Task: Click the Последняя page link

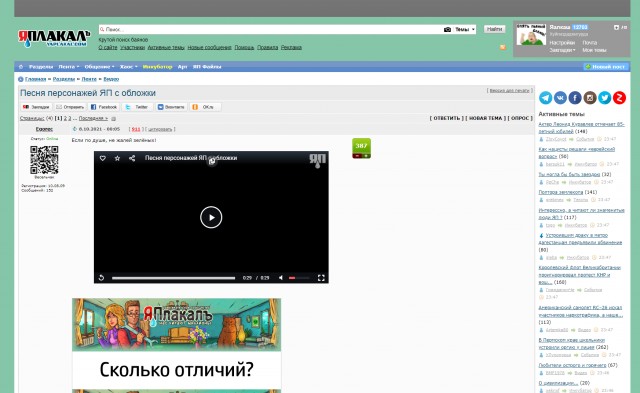Action: (x=93, y=118)
